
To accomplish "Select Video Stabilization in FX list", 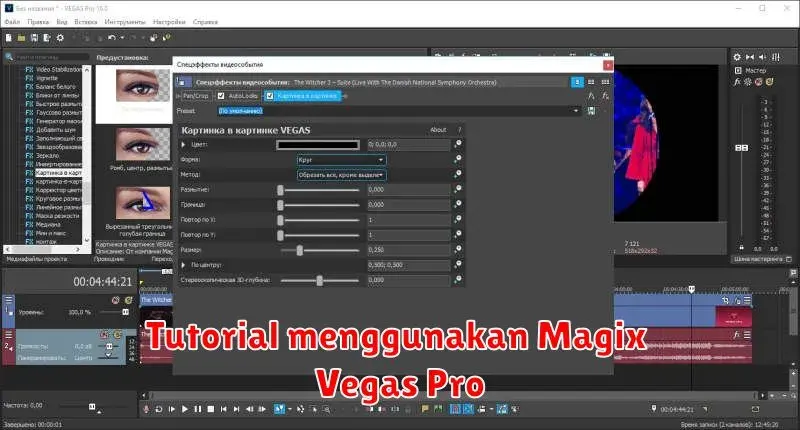I will point(58,69).
